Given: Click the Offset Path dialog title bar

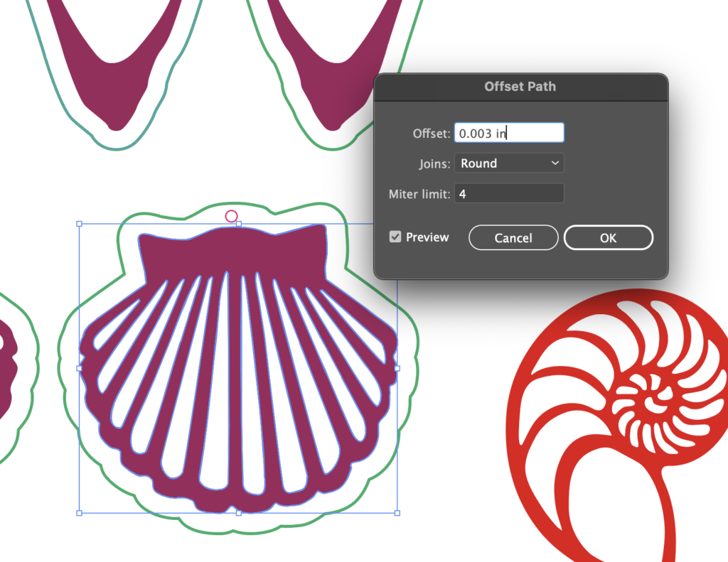Looking at the screenshot, I should (520, 87).
